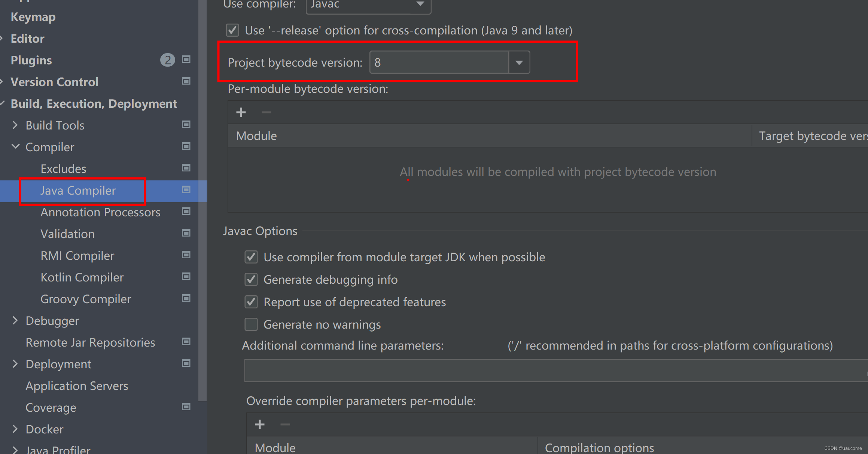
Task: Click the Module column header in override table
Action: tap(392, 446)
